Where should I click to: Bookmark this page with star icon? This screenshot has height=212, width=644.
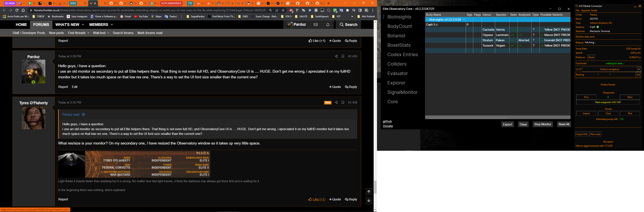click(283, 10)
